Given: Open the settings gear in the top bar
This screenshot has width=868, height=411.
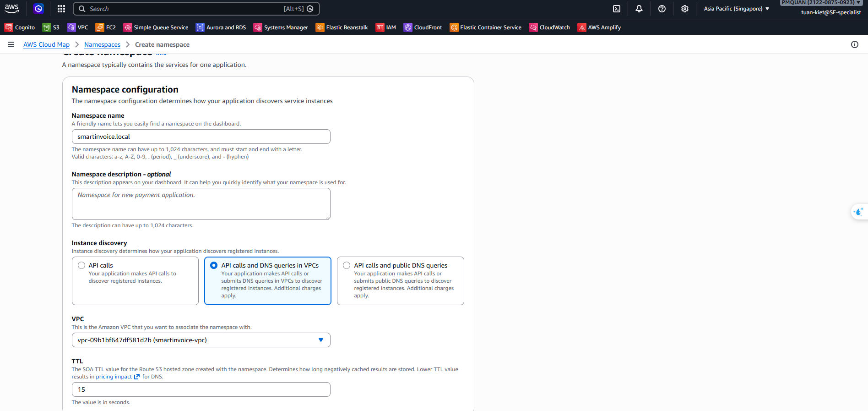Looking at the screenshot, I should 685,9.
